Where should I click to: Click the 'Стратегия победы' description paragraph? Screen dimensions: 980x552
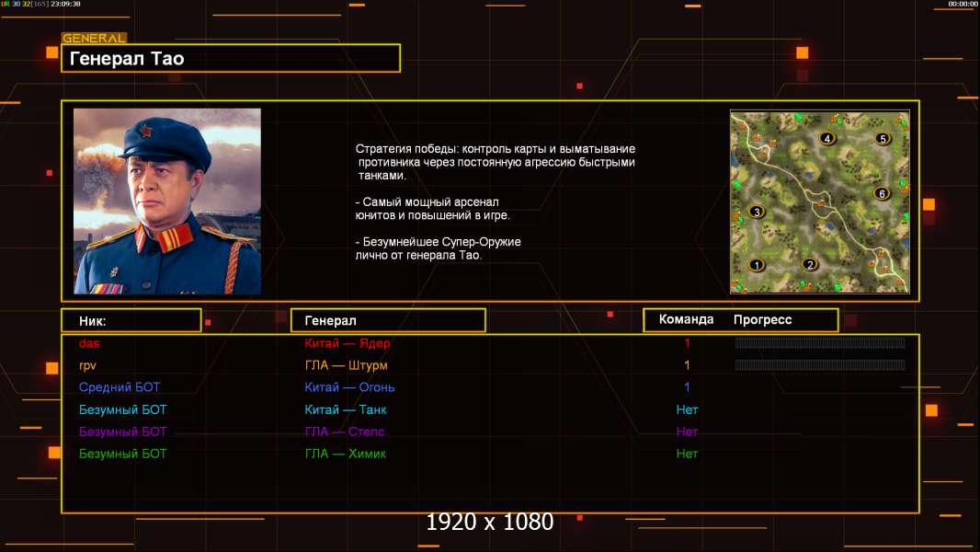pyautogui.click(x=496, y=162)
